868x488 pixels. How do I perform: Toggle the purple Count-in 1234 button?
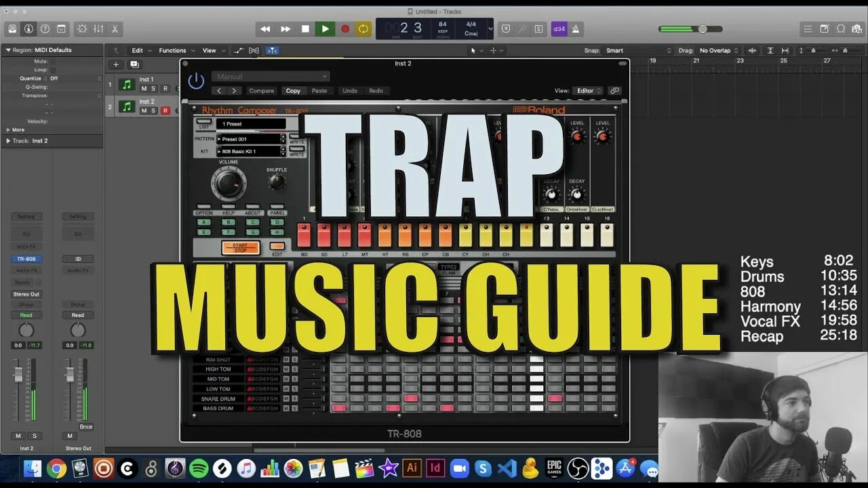[x=559, y=28]
